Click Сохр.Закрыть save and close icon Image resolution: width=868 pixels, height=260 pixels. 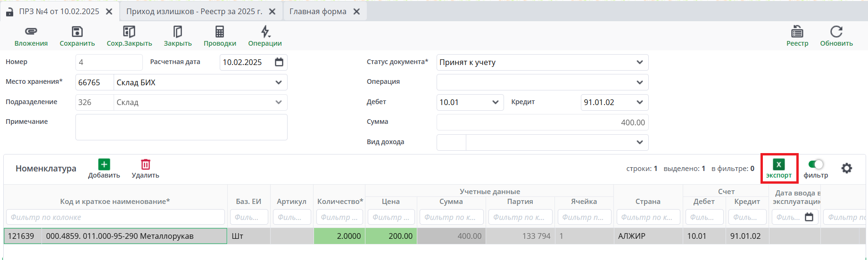point(129,32)
